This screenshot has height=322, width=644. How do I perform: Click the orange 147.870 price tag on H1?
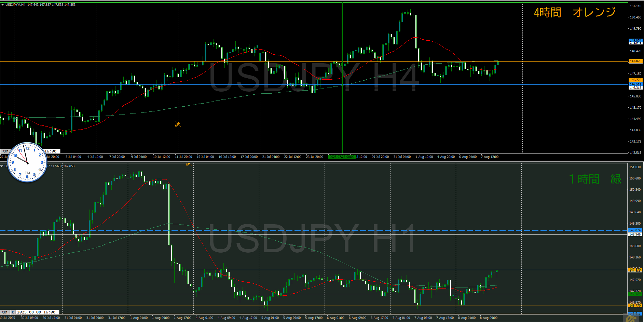tap(635, 270)
